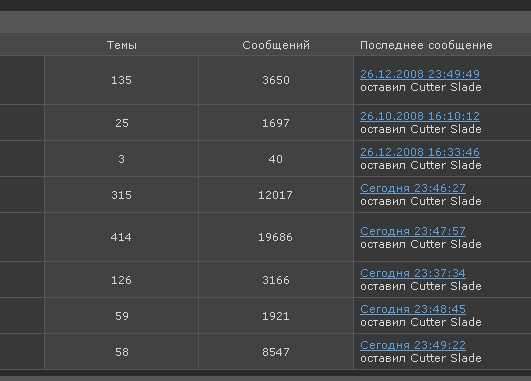Open last post link 26.10.2008 16:10:12
The height and width of the screenshot is (381, 531).
coord(420,116)
